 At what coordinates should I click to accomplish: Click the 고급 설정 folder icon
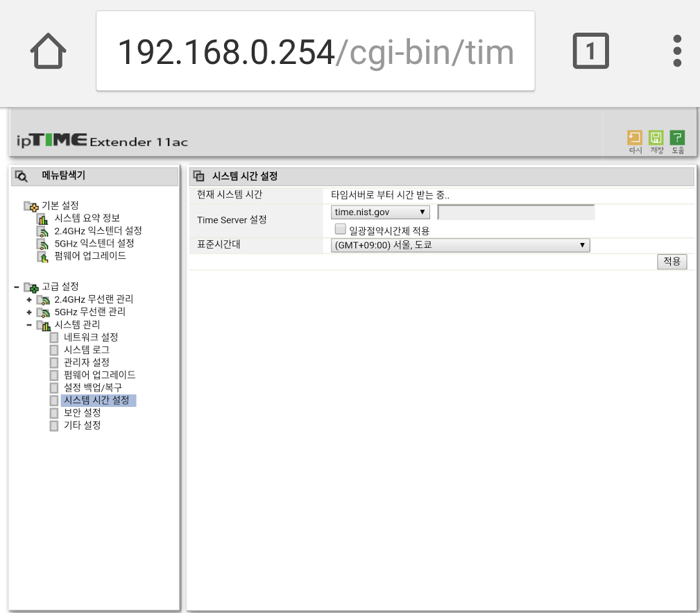[31, 287]
